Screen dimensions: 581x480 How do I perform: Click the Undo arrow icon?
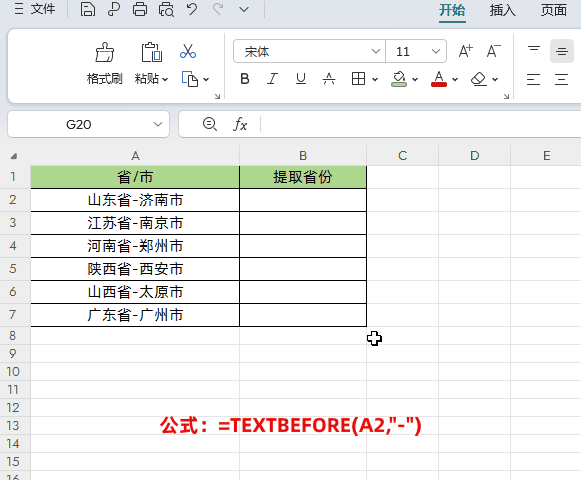[x=192, y=9]
